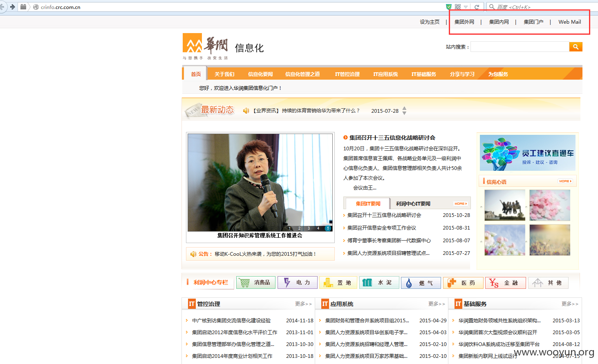
Task: Open the 燃气 gas category
Action: coord(421,283)
